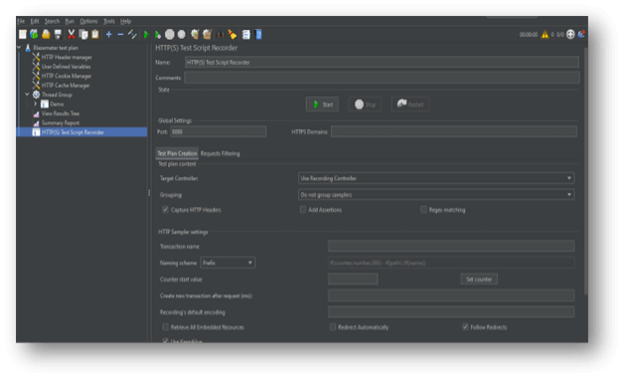The width and height of the screenshot is (624, 380).
Task: Open the Options menu
Action: click(88, 21)
